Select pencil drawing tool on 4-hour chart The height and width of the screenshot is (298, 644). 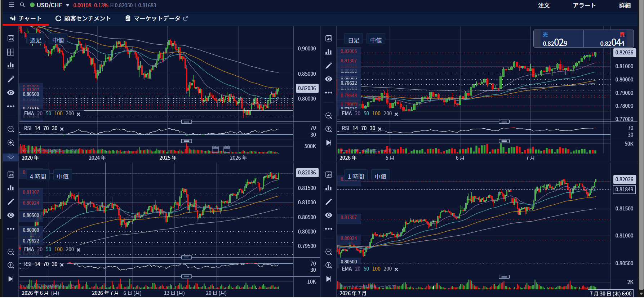(11, 202)
